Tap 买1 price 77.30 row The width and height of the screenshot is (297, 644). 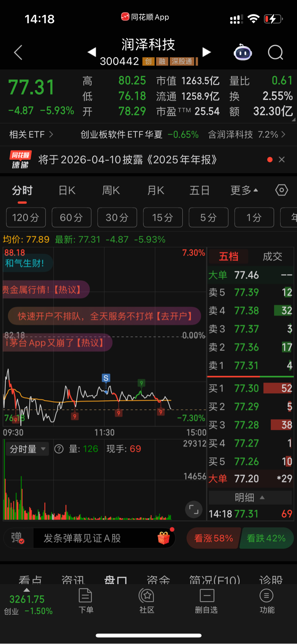coord(250,388)
